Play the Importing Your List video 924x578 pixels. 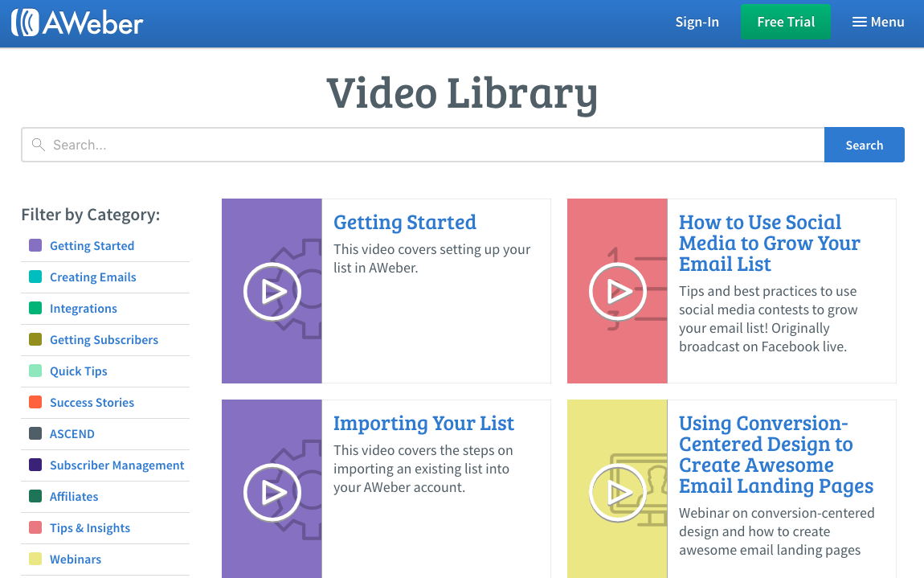(272, 493)
